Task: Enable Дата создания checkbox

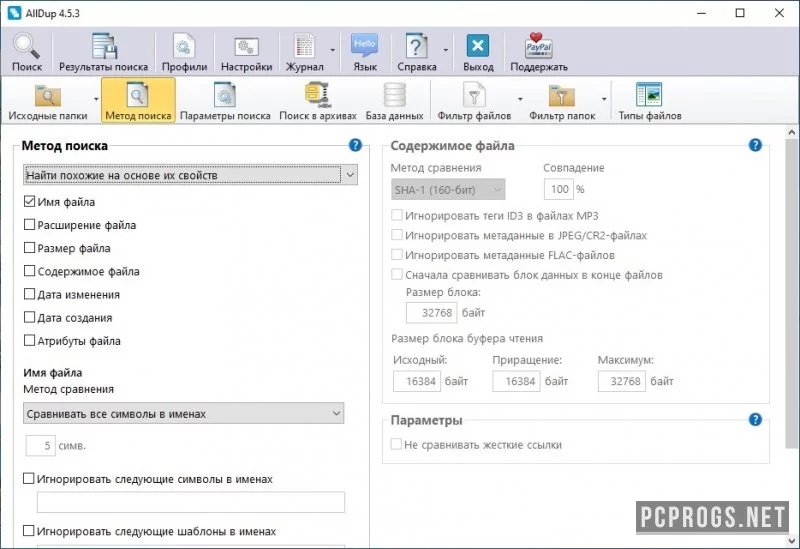Action: pyautogui.click(x=30, y=317)
